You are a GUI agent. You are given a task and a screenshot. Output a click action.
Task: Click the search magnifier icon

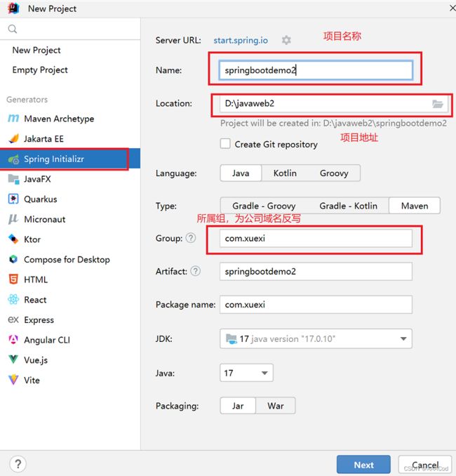point(13,29)
